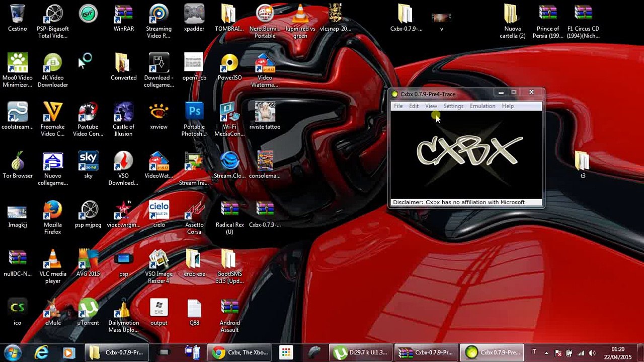Show hidden system tray icons

point(547,352)
